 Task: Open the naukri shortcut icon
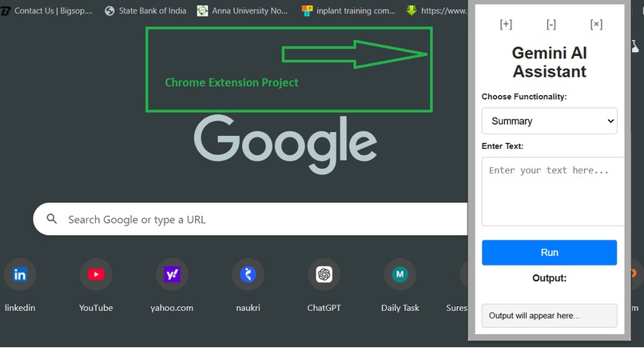[x=248, y=274]
